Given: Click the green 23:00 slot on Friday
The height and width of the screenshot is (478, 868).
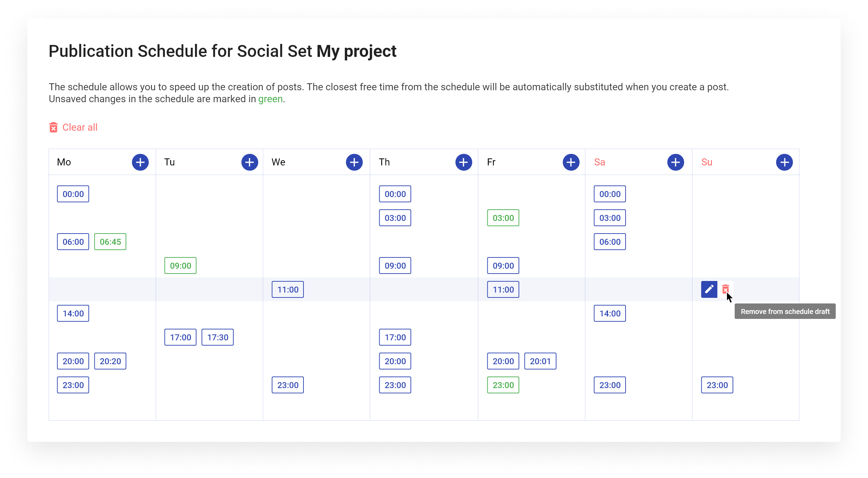Looking at the screenshot, I should click(x=503, y=385).
